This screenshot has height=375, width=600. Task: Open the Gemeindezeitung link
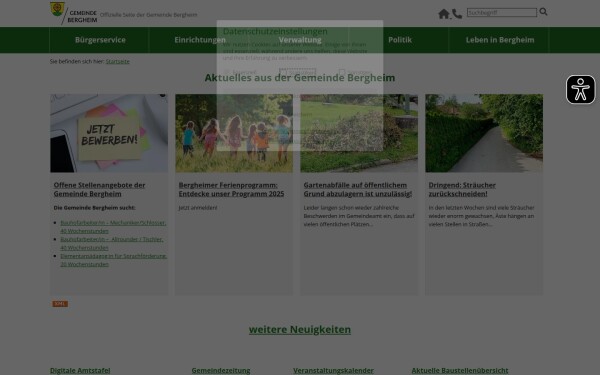221,370
